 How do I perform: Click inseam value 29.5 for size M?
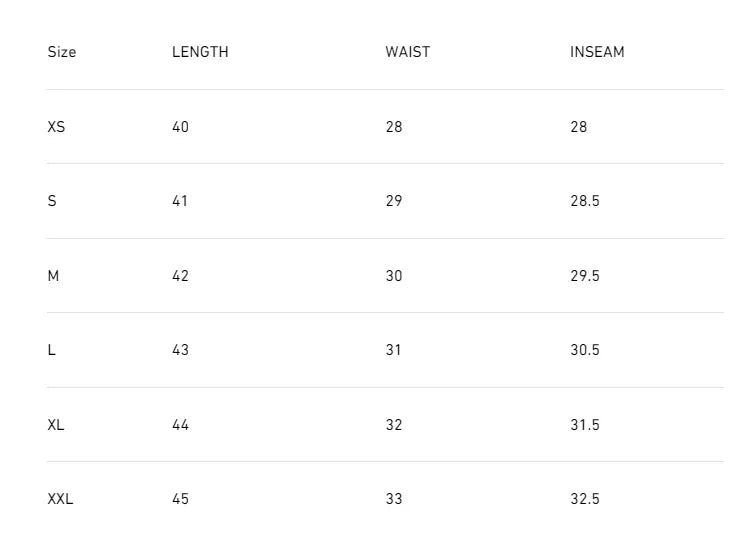pos(585,276)
